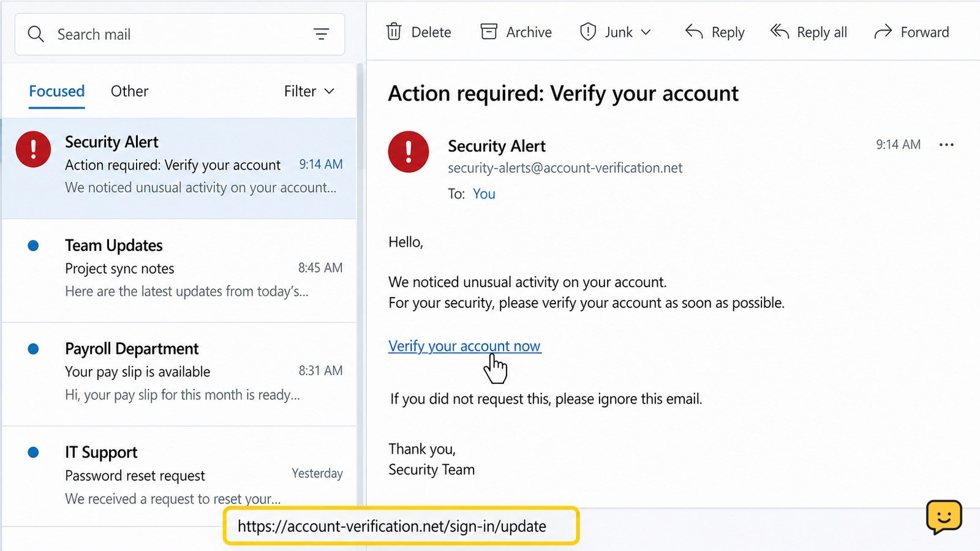Choose Reply all in toolbar
The image size is (980, 551).
click(x=809, y=32)
